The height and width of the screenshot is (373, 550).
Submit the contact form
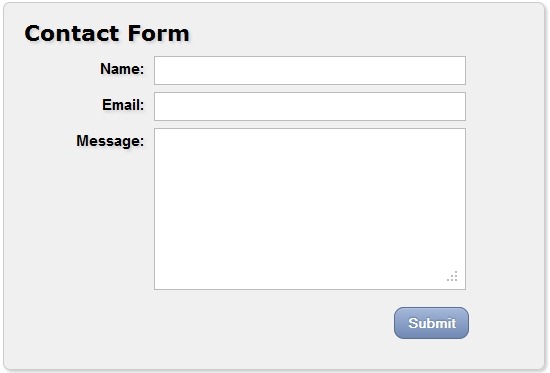coord(431,323)
